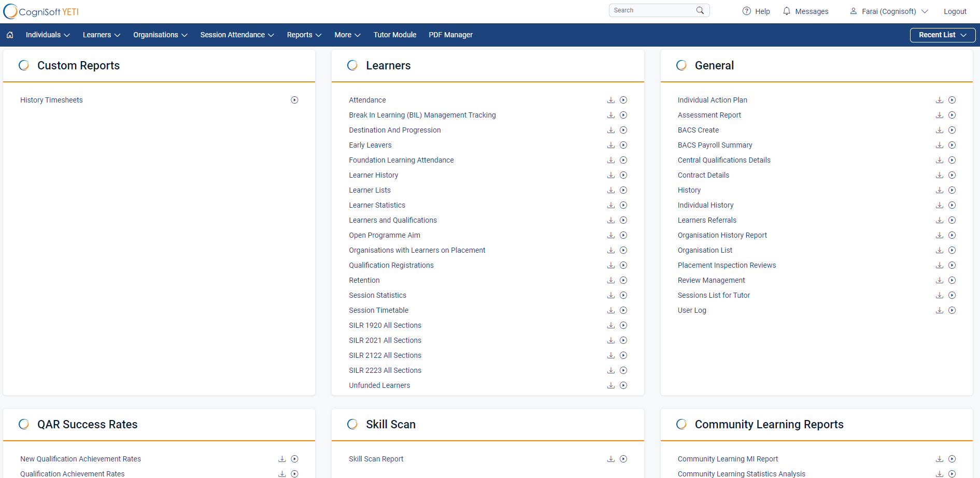The width and height of the screenshot is (980, 478).
Task: Open the Unfunded Learners report
Action: [x=379, y=385]
